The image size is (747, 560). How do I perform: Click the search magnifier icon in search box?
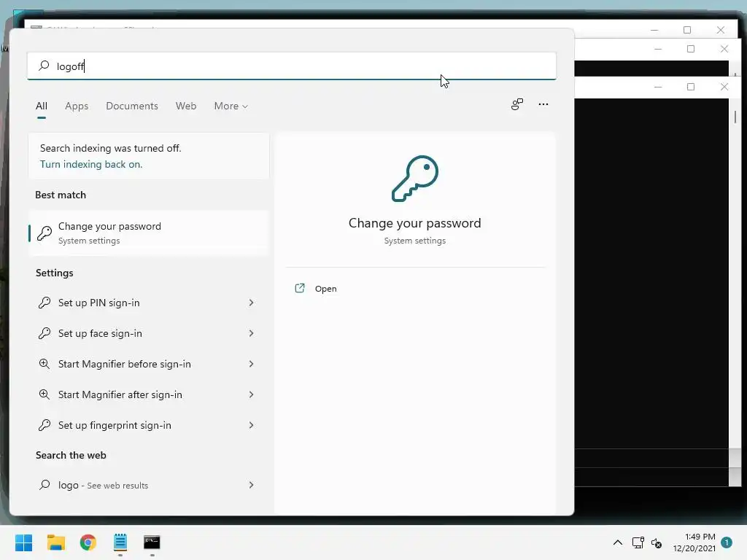click(x=44, y=66)
